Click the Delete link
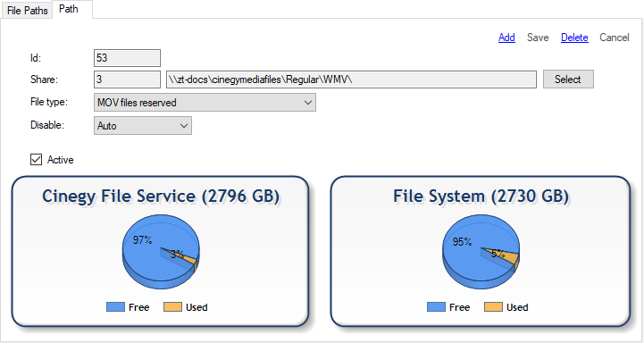Image resolution: width=644 pixels, height=343 pixels. coord(574,38)
